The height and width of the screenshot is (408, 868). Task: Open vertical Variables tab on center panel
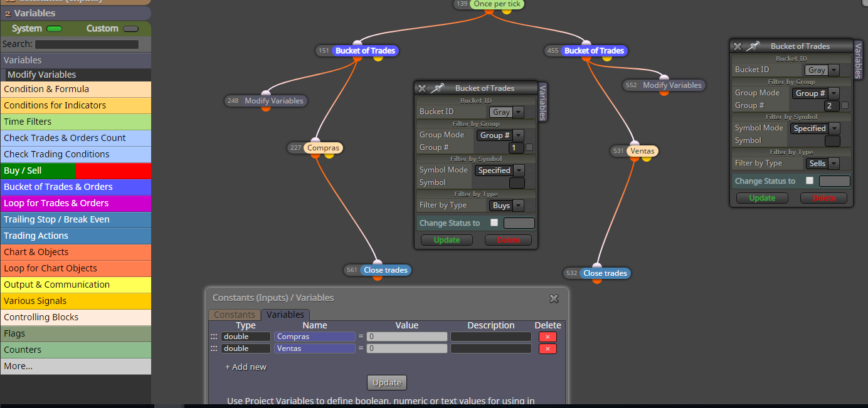point(543,102)
